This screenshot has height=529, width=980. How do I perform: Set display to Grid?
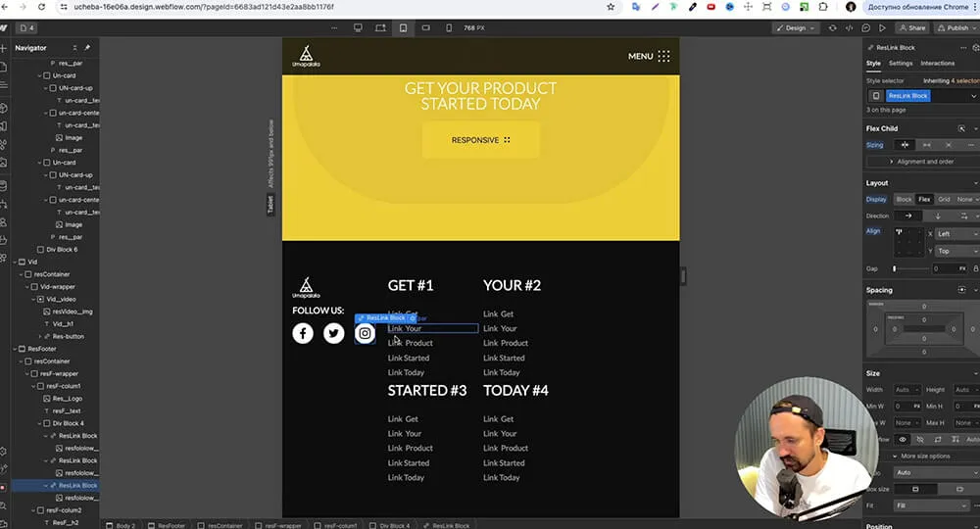point(944,199)
